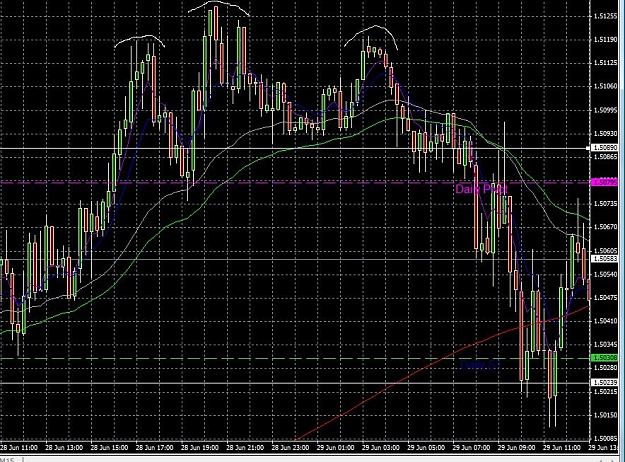
Task: Click the '29 Jun 03:00' time label
Action: pos(381,448)
